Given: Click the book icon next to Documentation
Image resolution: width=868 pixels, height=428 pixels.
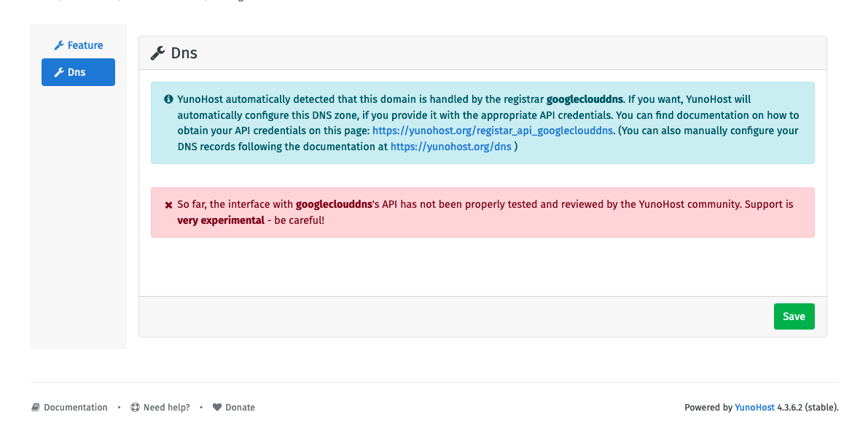Looking at the screenshot, I should 35,407.
